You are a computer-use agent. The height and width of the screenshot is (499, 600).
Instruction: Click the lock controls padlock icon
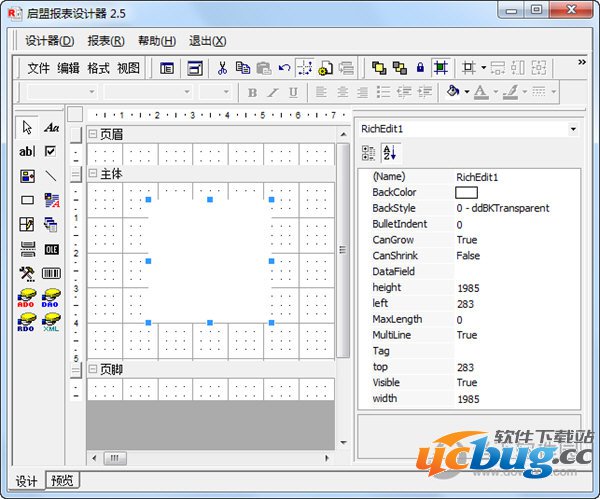(x=420, y=68)
